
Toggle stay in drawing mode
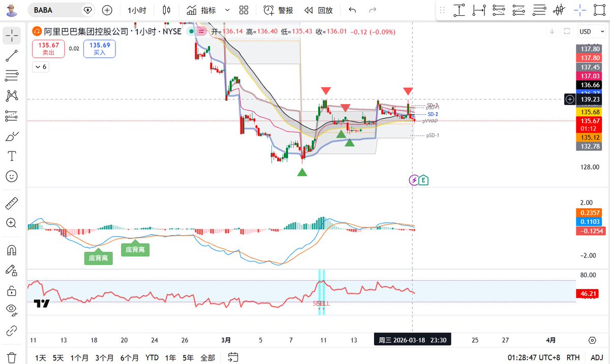(12, 271)
